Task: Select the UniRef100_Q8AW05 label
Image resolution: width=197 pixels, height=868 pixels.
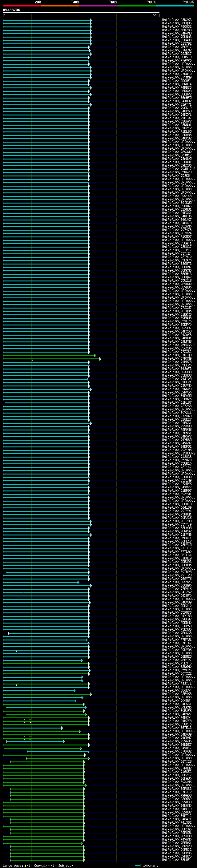Action: click(x=177, y=159)
